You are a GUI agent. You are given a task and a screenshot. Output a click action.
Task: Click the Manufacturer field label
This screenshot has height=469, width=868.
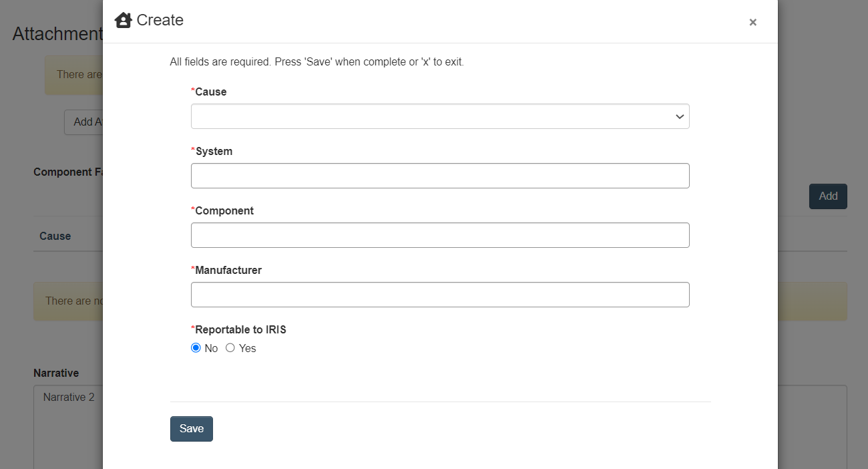(x=228, y=271)
